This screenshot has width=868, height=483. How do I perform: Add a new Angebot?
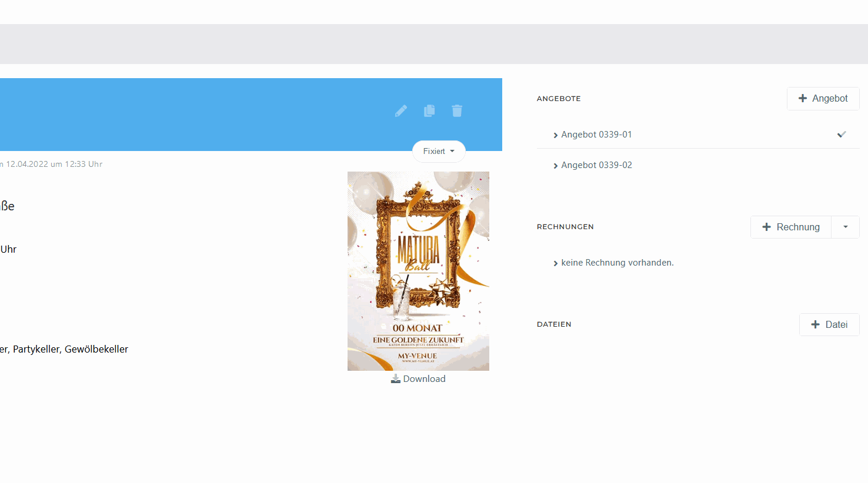point(823,99)
